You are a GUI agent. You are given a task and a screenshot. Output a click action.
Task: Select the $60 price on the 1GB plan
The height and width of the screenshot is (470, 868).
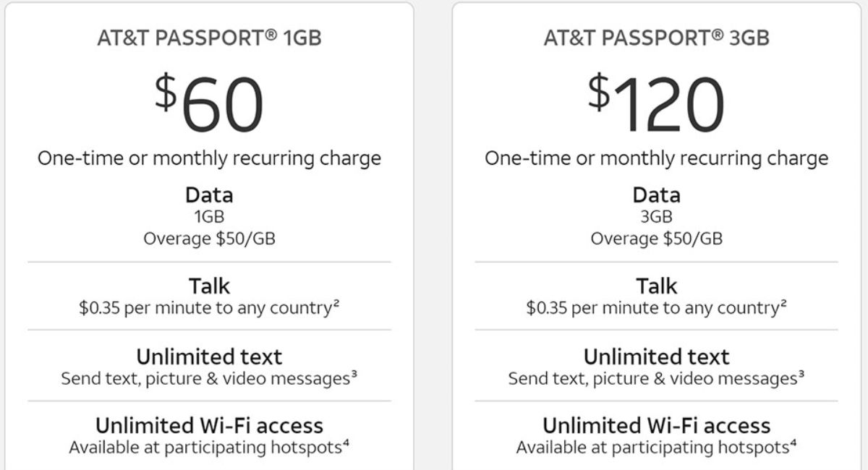pos(209,103)
